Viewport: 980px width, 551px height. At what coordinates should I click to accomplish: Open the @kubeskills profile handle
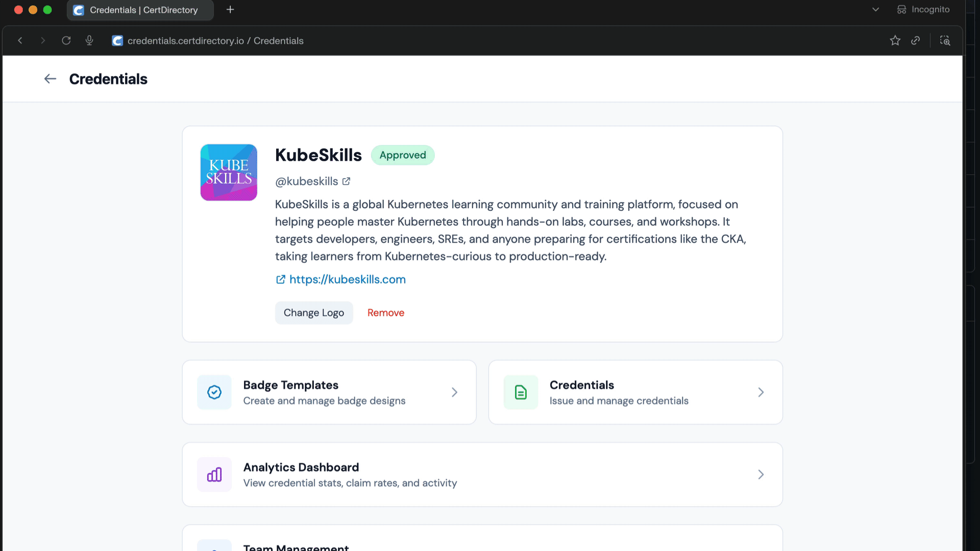(306, 181)
